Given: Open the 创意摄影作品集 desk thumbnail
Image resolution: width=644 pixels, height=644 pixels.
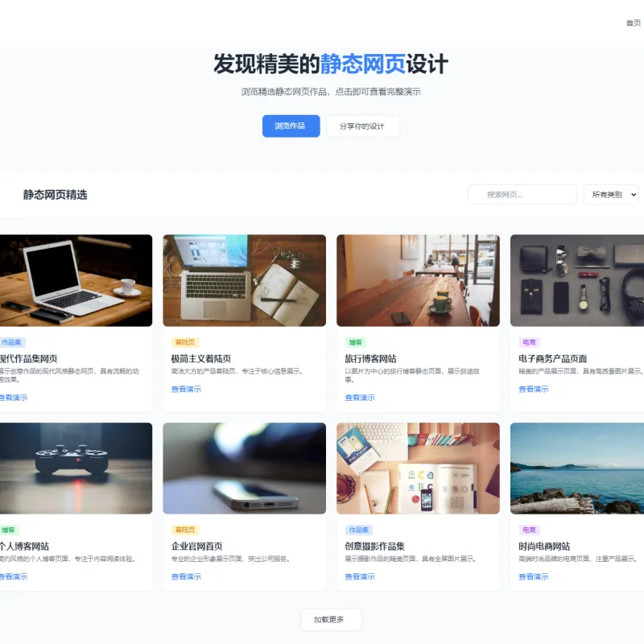Looking at the screenshot, I should (x=418, y=469).
